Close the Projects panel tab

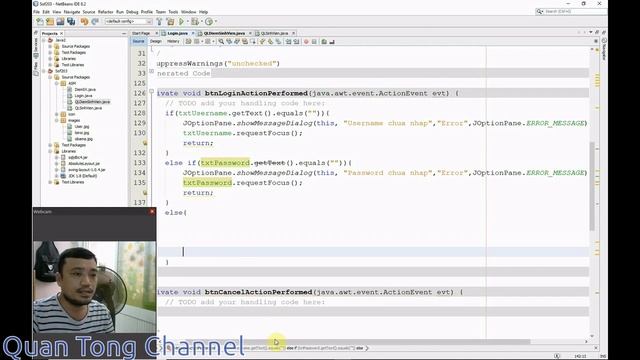point(62,33)
